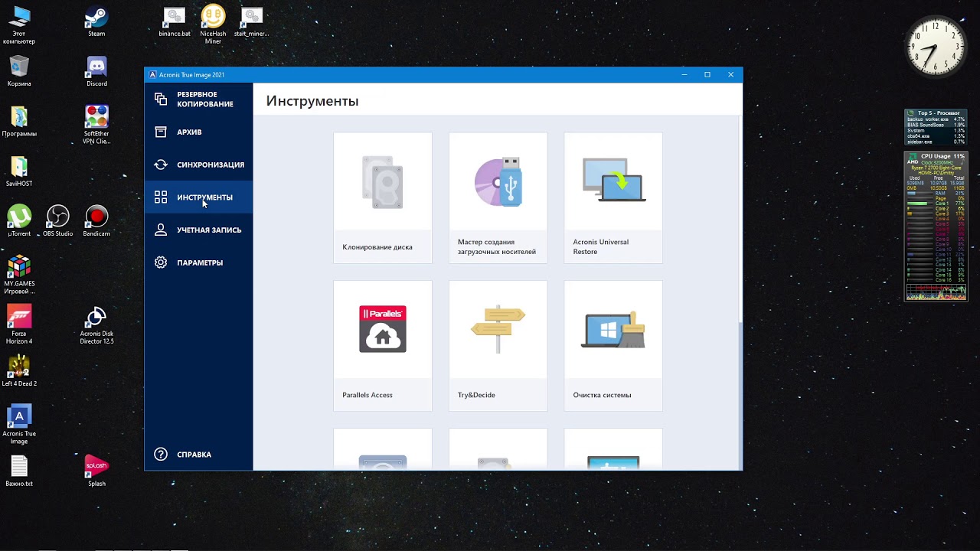Viewport: 980px width, 551px height.
Task: Open the Parallels Access tile
Action: (x=383, y=345)
